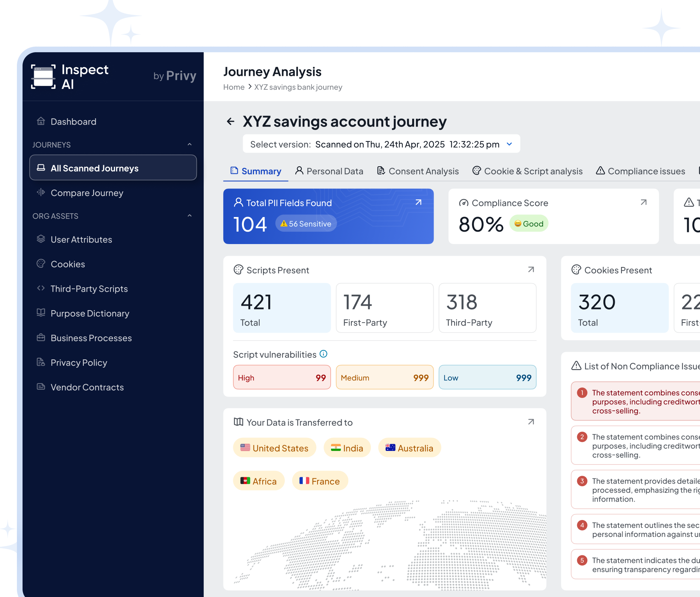Switch to the Personal Data tab
The width and height of the screenshot is (700, 597).
click(x=329, y=171)
